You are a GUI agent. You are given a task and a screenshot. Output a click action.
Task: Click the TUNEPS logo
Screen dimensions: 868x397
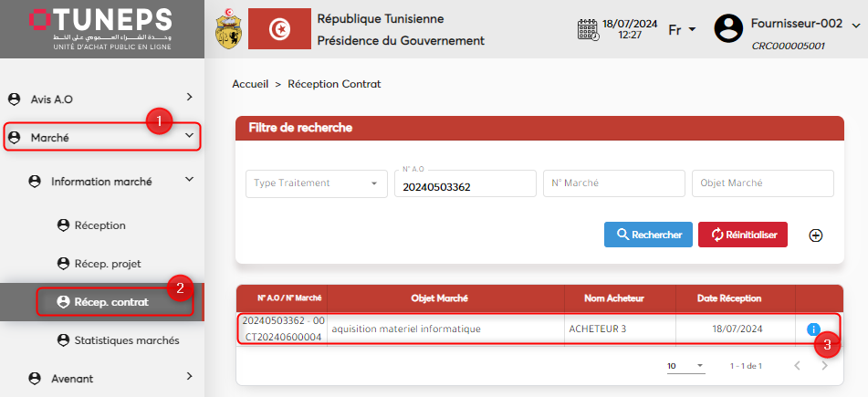[100, 28]
